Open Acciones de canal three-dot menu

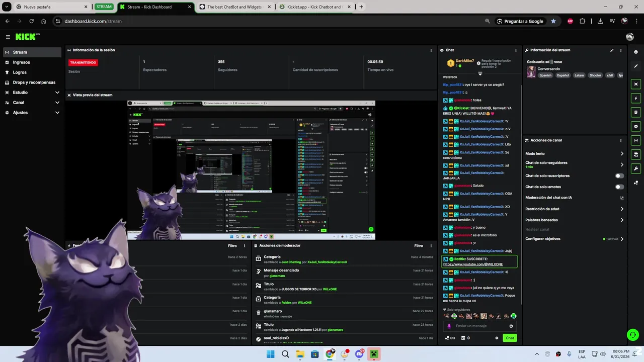click(x=621, y=140)
